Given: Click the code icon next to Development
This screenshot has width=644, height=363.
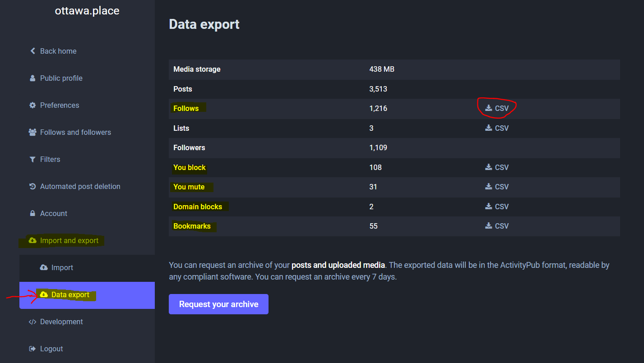Looking at the screenshot, I should point(32,322).
